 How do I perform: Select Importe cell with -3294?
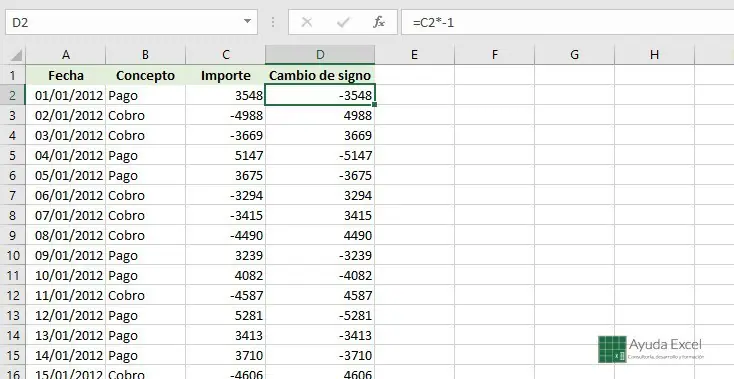tap(226, 195)
